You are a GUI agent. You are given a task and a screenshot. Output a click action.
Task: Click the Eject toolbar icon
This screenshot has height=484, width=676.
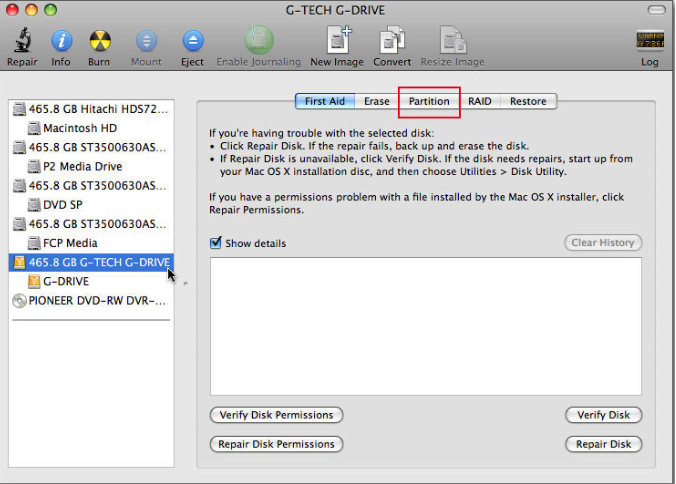click(x=193, y=41)
